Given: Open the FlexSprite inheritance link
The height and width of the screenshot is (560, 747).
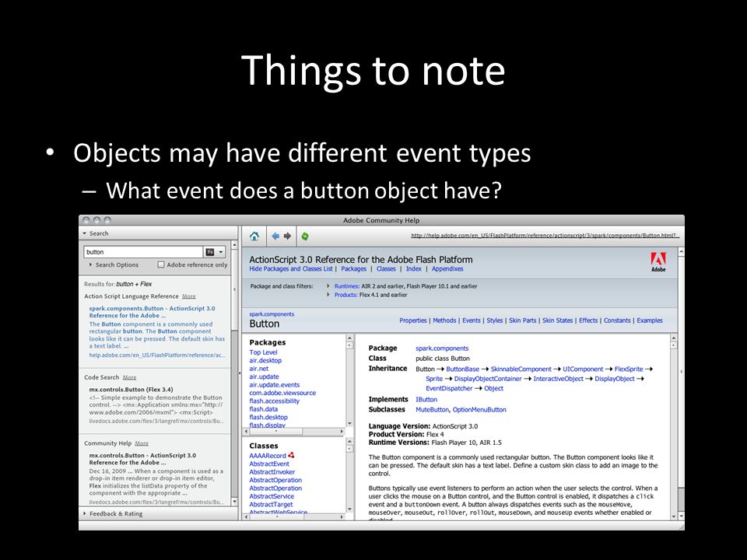Looking at the screenshot, I should 629,369.
